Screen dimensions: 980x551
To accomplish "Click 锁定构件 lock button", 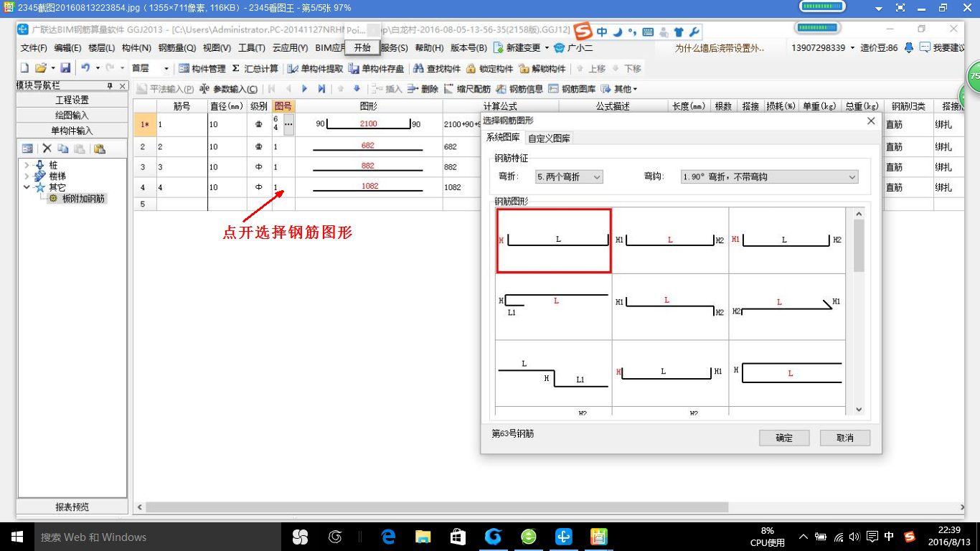I will pyautogui.click(x=489, y=69).
